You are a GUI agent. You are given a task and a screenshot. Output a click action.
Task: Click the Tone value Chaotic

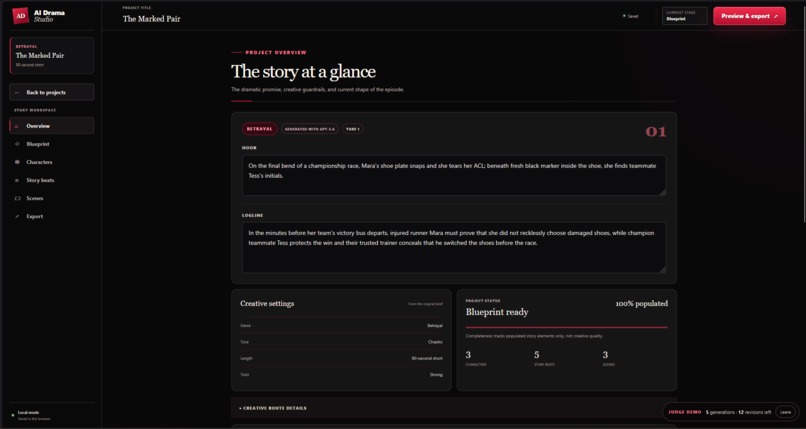(435, 342)
